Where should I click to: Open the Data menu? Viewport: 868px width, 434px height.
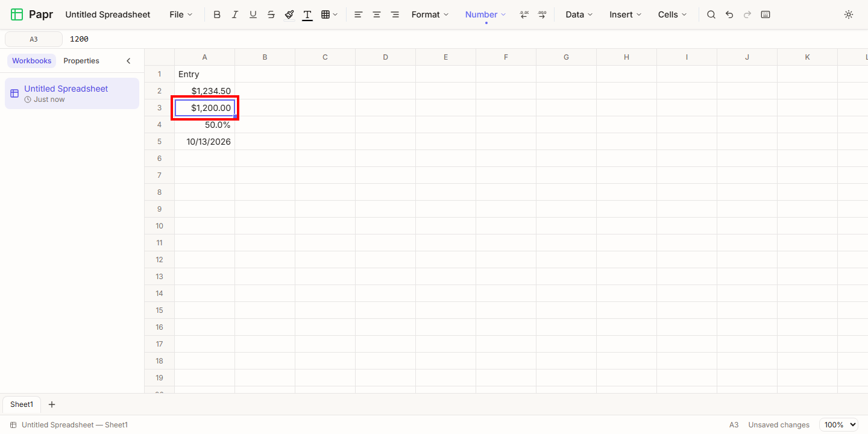579,14
